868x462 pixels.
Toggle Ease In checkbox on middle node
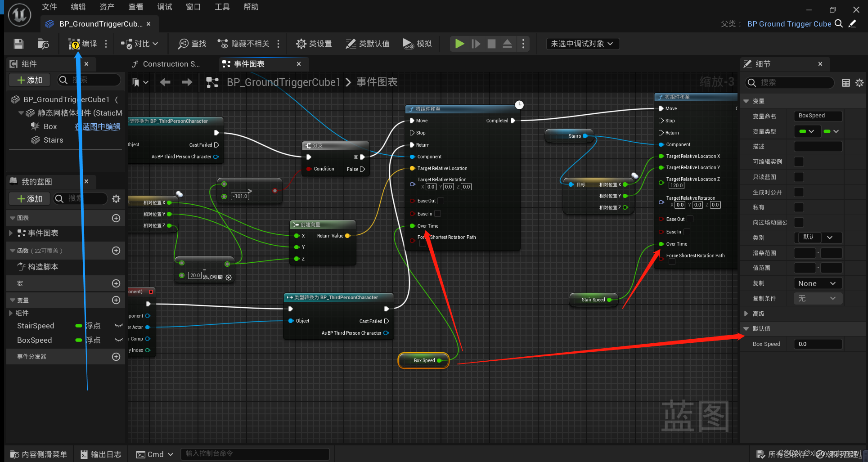(437, 214)
